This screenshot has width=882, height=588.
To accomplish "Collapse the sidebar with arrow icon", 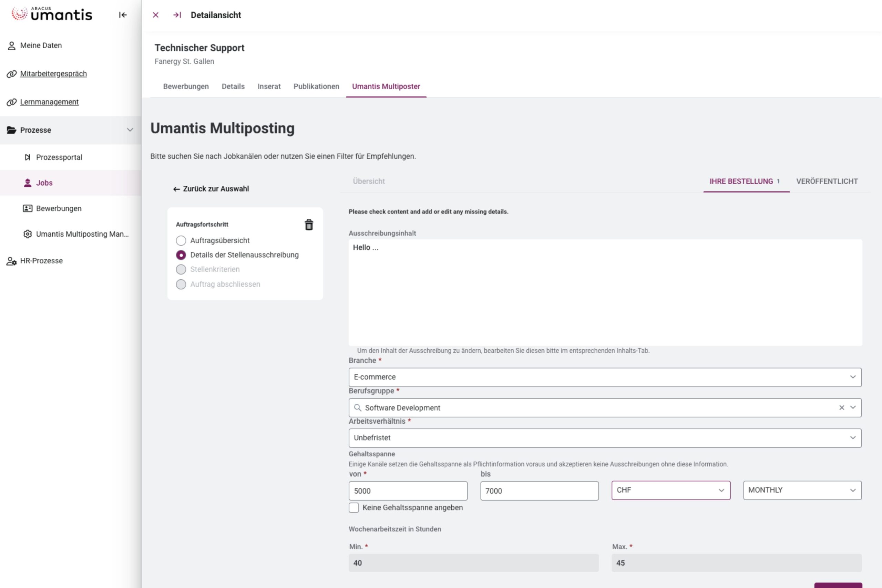I will click(123, 15).
